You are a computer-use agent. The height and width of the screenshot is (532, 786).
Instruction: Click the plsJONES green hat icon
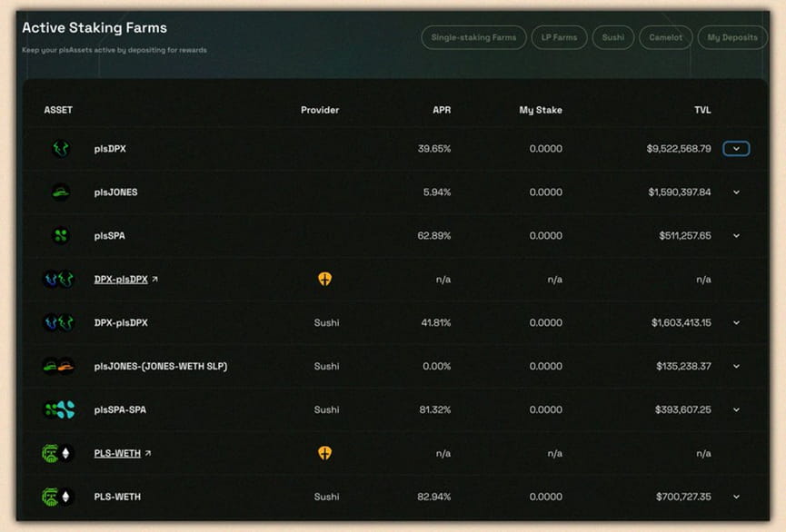tap(61, 192)
